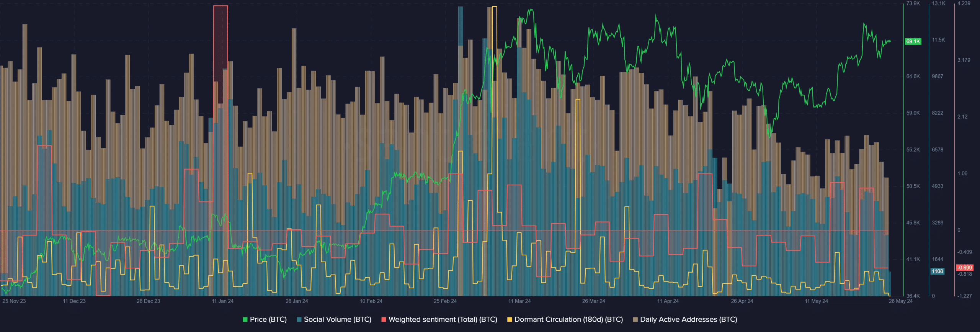Click the 50.5K price axis label
The height and width of the screenshot is (332, 980).
[x=913, y=186]
